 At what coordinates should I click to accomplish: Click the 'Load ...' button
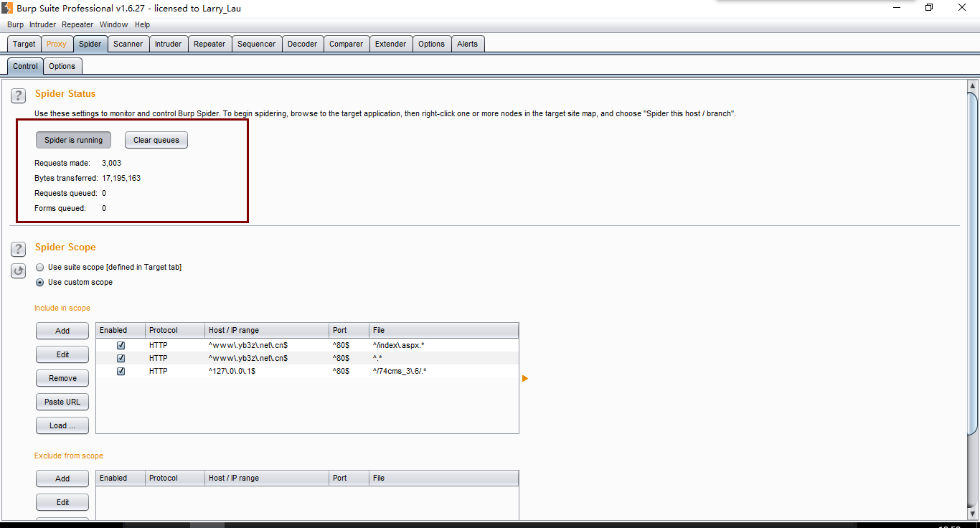click(62, 425)
